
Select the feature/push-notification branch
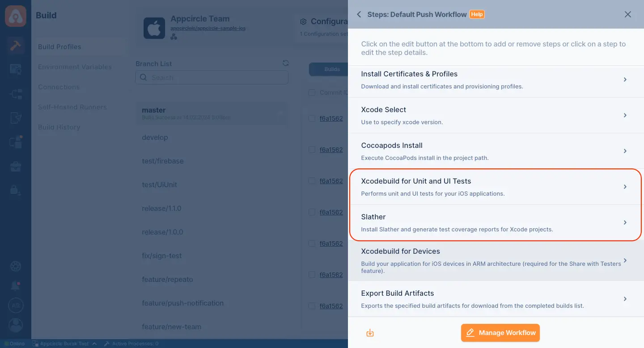182,303
